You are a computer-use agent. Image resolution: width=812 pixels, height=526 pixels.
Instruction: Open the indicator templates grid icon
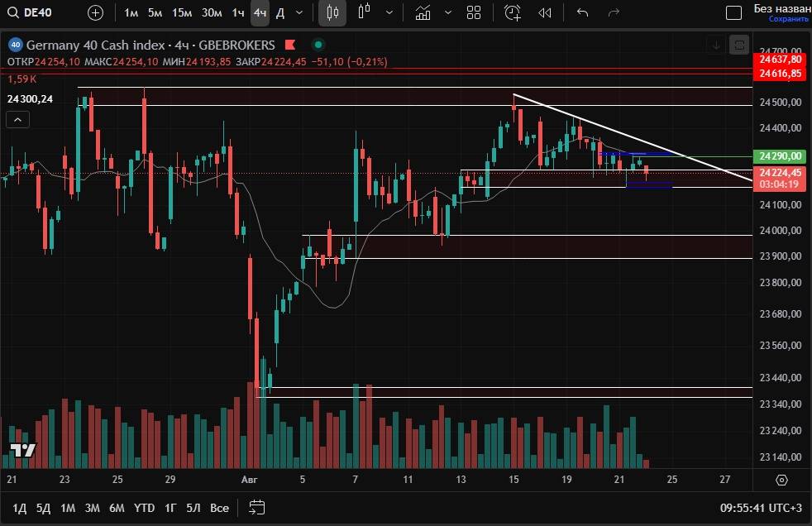click(x=474, y=12)
